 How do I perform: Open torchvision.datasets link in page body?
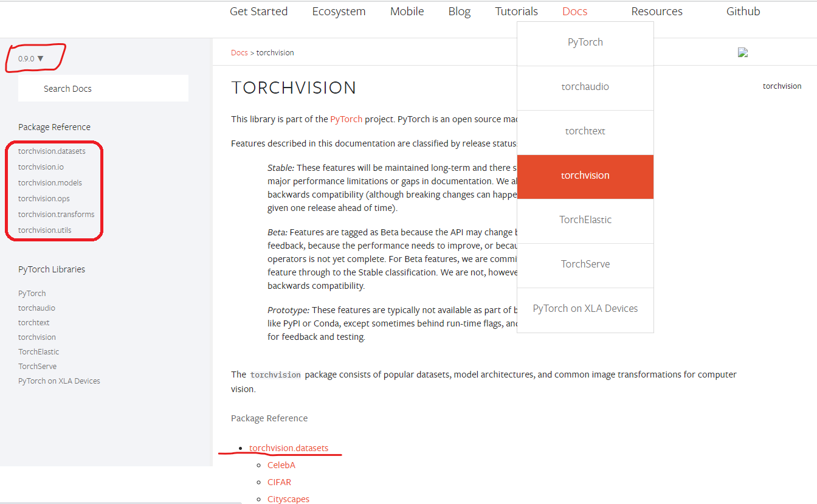289,448
